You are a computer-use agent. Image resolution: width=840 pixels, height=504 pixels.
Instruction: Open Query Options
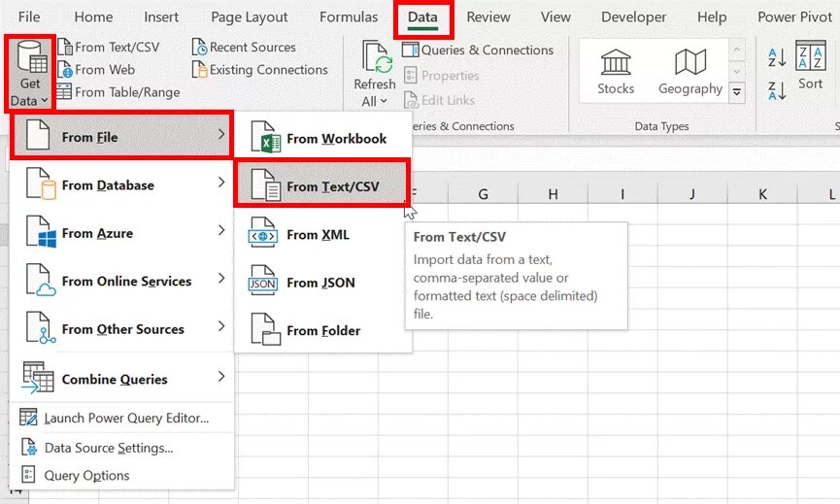tap(121, 475)
